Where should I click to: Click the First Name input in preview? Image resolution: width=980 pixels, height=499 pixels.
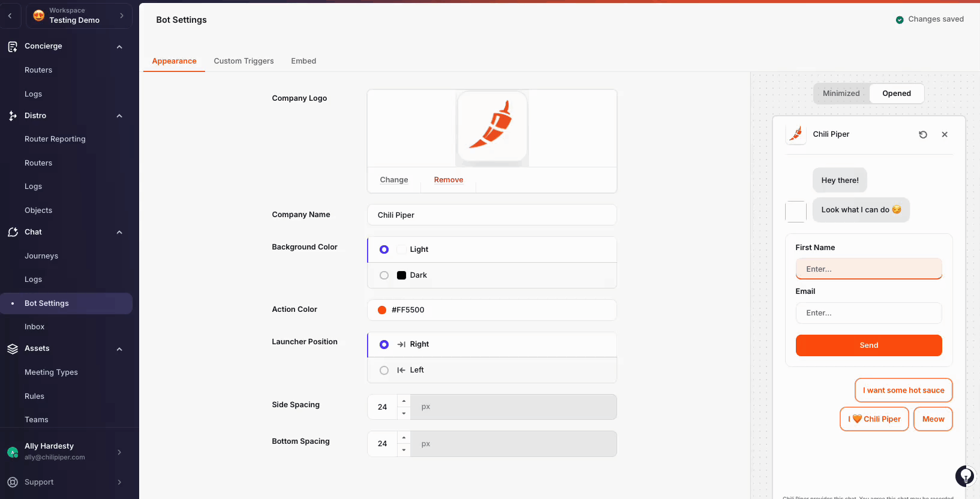(868, 269)
